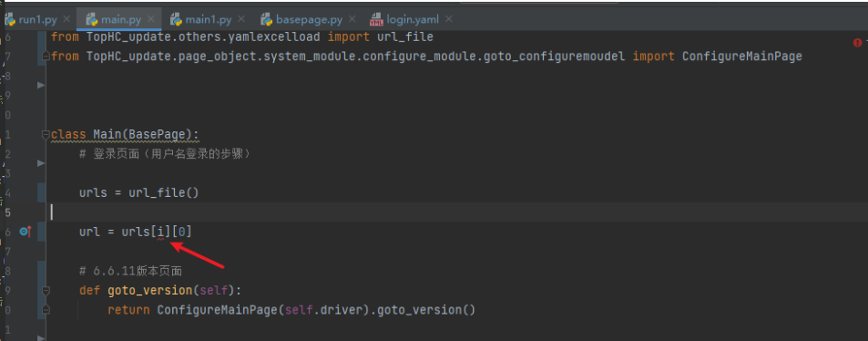Collapse the goto_version method fold marker
This screenshot has height=341, width=868.
46,290
